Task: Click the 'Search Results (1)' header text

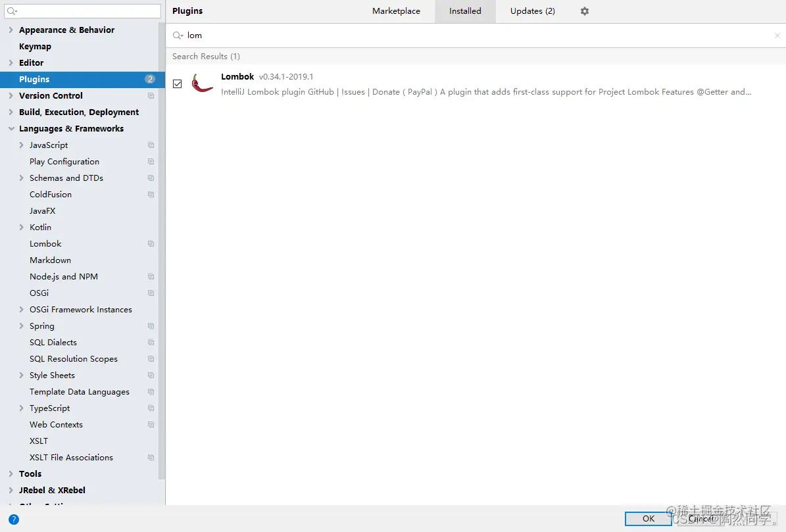Action: point(206,57)
